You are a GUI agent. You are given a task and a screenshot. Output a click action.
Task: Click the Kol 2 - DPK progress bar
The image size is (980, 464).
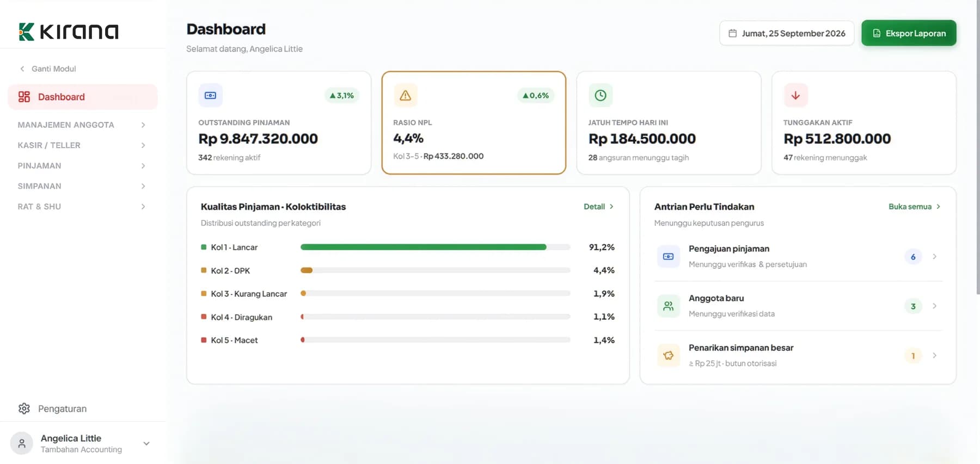[x=435, y=270]
